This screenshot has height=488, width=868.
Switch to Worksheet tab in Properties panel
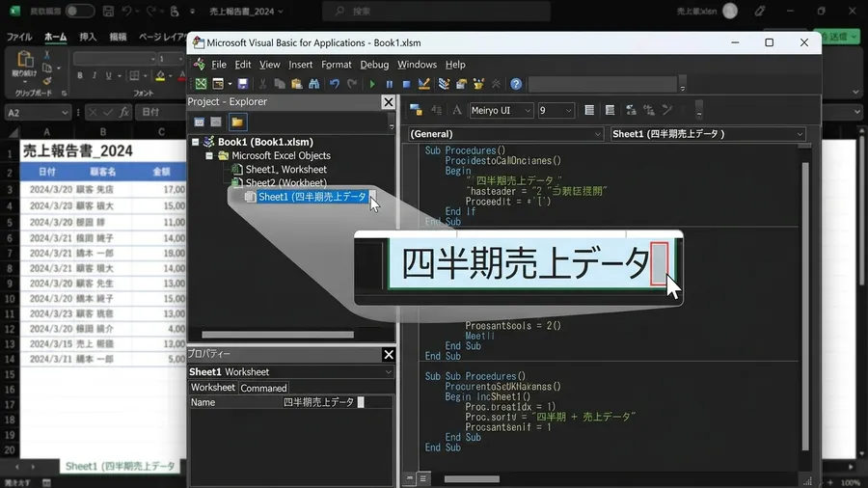[x=213, y=388]
